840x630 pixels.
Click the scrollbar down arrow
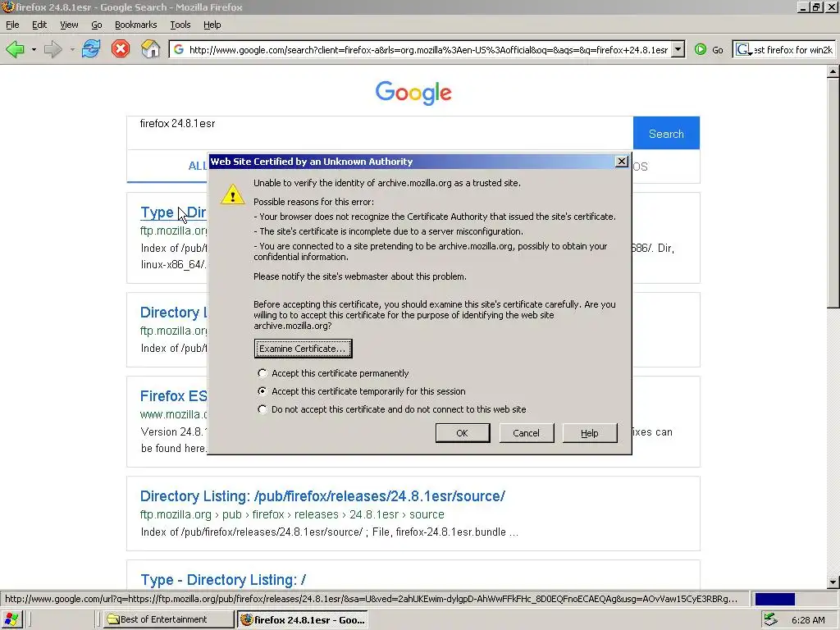[833, 582]
